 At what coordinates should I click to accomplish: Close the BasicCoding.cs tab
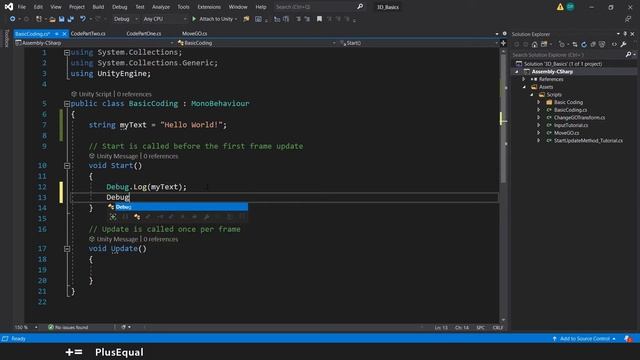pyautogui.click(x=64, y=34)
